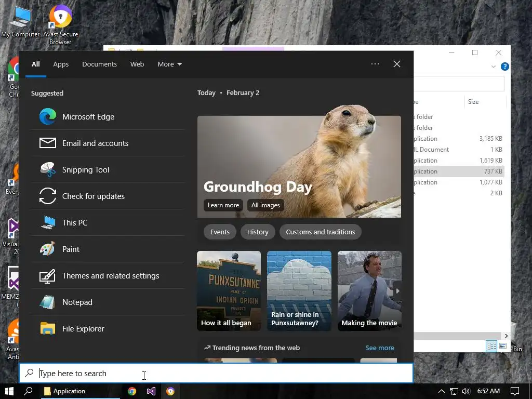Show hidden system tray icons
The height and width of the screenshot is (399, 532).
click(x=442, y=391)
